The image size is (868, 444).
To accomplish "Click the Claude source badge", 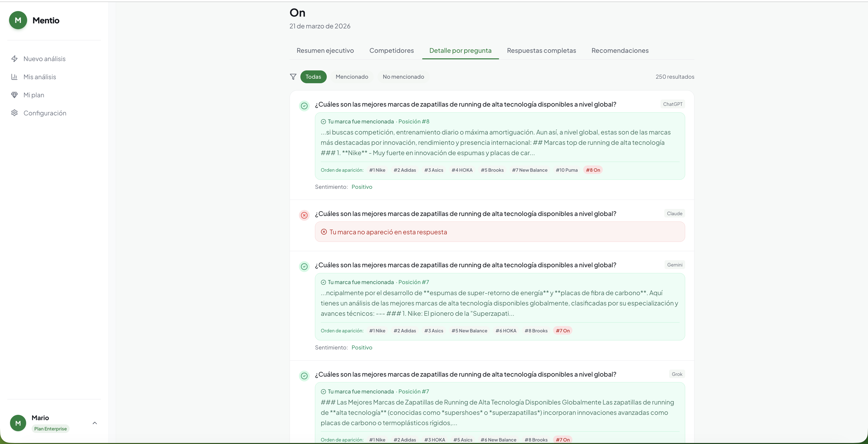I will [x=675, y=213].
